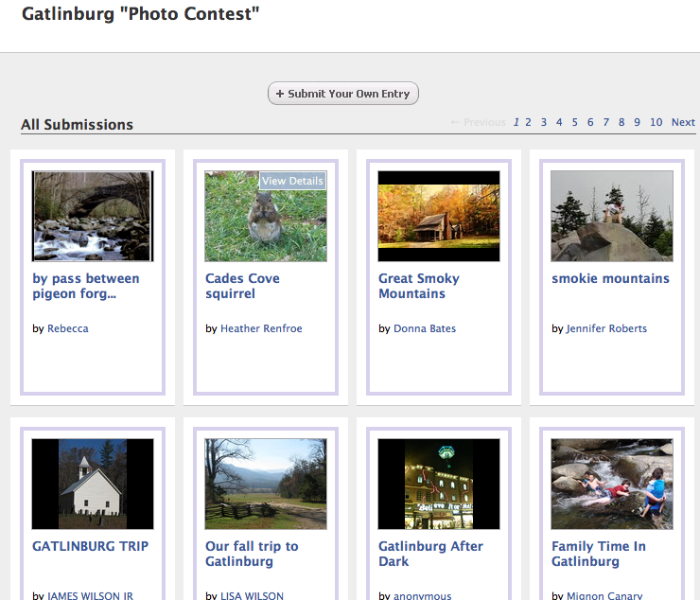Open 'Our fall trip to Gatlinburg' title
Image resolution: width=700 pixels, height=600 pixels.
252,554
